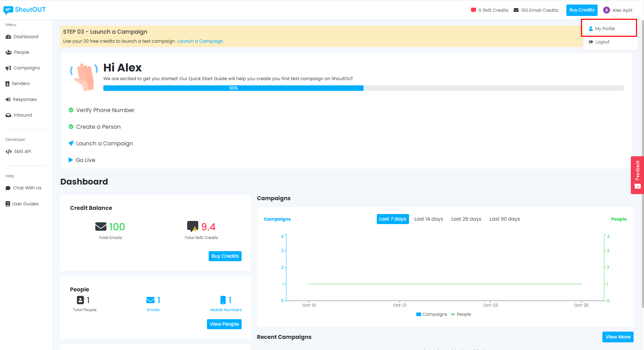Click the Senders contact icon
The width and height of the screenshot is (644, 350).
pos(7,84)
